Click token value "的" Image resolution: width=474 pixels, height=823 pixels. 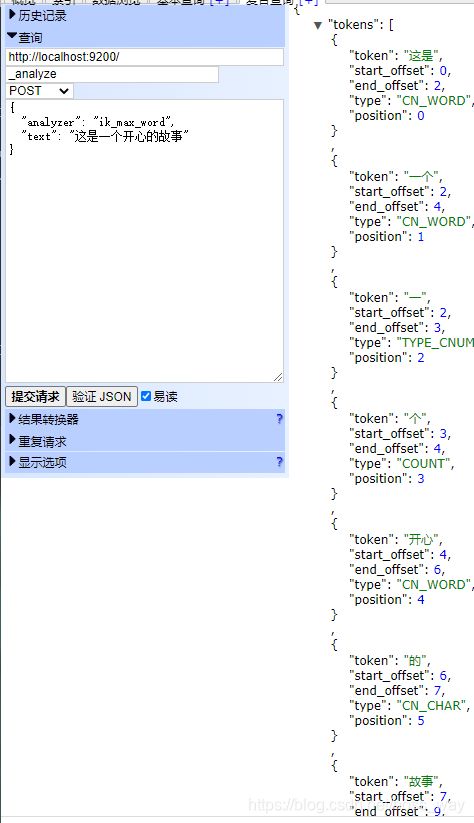415,660
